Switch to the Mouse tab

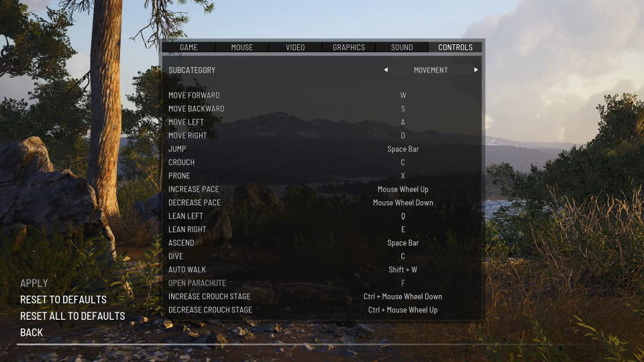242,47
